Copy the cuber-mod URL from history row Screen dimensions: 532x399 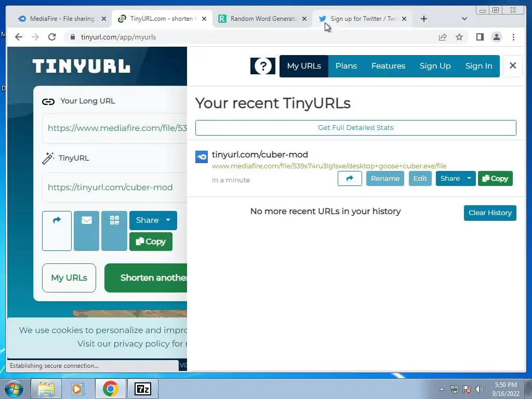495,179
